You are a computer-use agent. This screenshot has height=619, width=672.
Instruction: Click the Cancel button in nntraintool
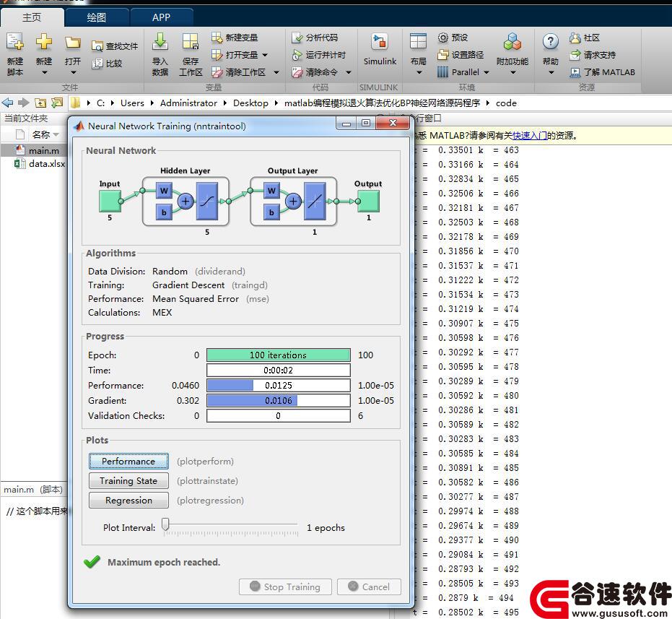coord(369,586)
